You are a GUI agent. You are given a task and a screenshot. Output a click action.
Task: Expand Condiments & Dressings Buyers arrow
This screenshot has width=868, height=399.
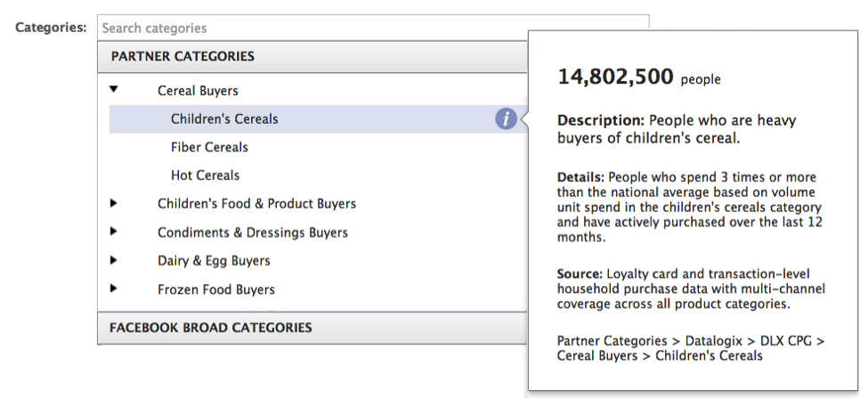113,231
